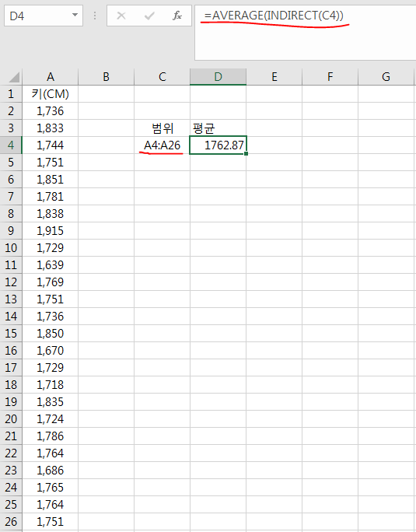Image resolution: width=416 pixels, height=532 pixels.
Task: Select column D header
Action: coord(218,77)
